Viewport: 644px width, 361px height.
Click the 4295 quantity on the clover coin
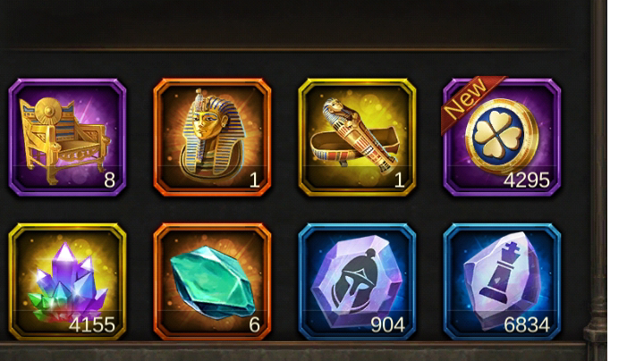[x=527, y=180]
